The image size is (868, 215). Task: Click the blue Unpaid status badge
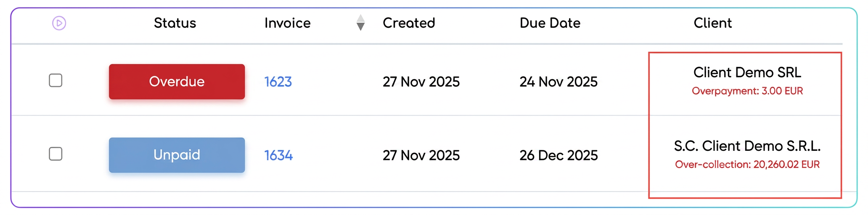177,155
